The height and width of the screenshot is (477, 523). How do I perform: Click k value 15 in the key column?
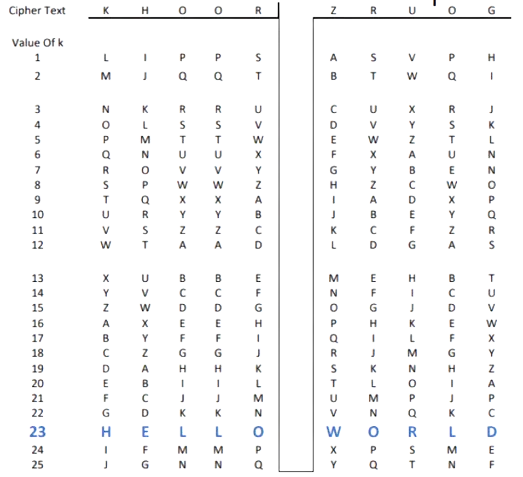click(38, 308)
